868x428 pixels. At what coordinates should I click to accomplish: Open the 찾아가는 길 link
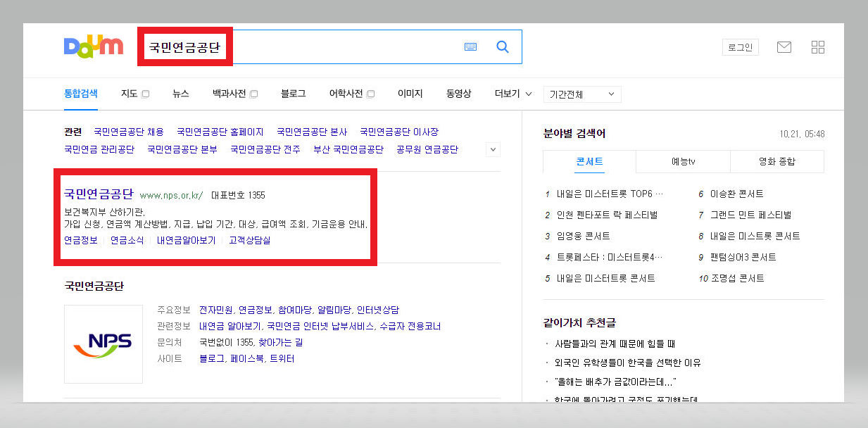click(280, 342)
